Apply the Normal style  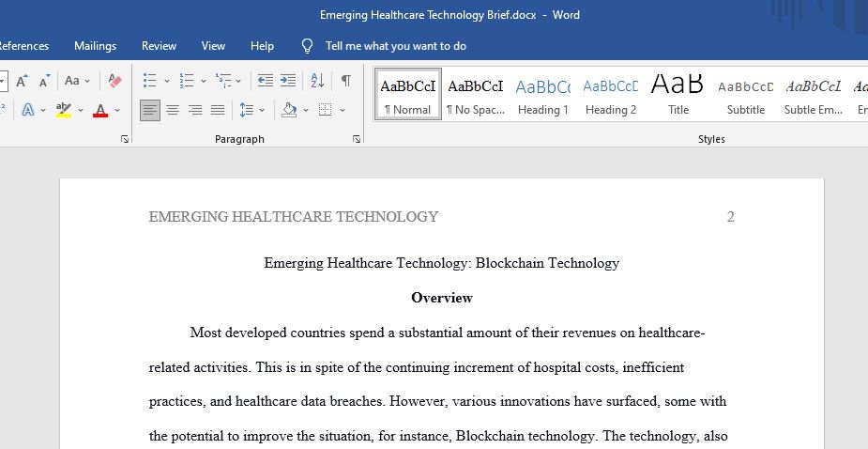pyautogui.click(x=408, y=94)
